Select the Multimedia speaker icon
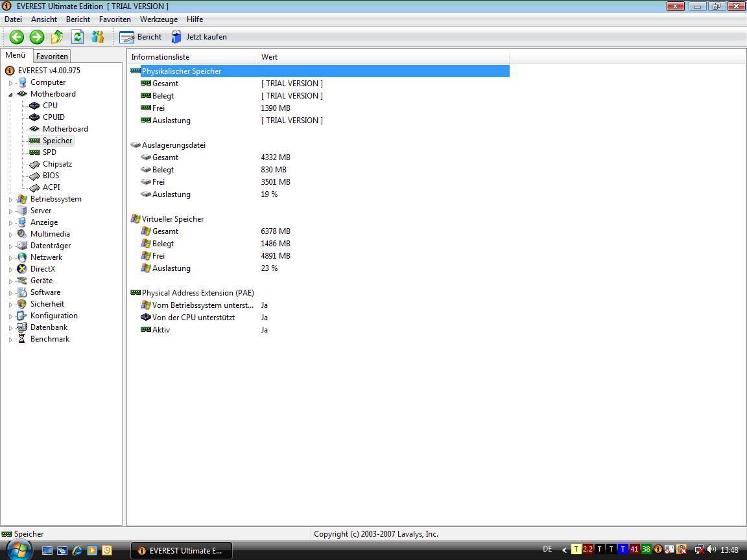This screenshot has width=747, height=560. tap(22, 234)
